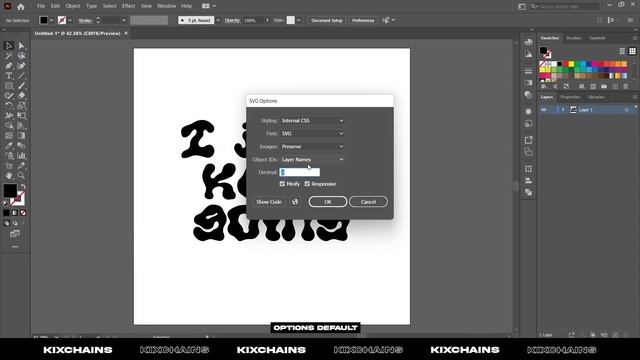640x360 pixels.
Task: Switch to the Brushes tab
Action: coord(574,38)
